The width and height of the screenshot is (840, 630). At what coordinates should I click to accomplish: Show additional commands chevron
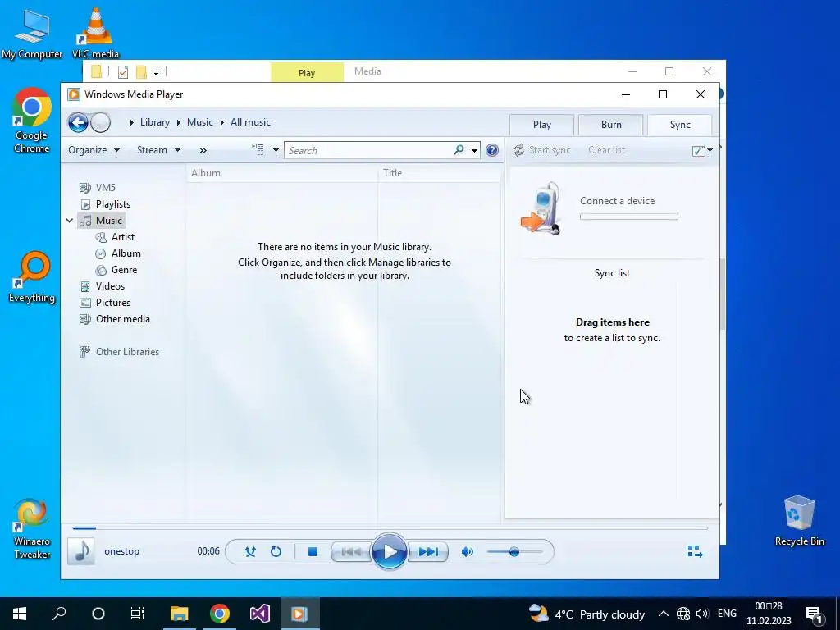[x=203, y=151]
